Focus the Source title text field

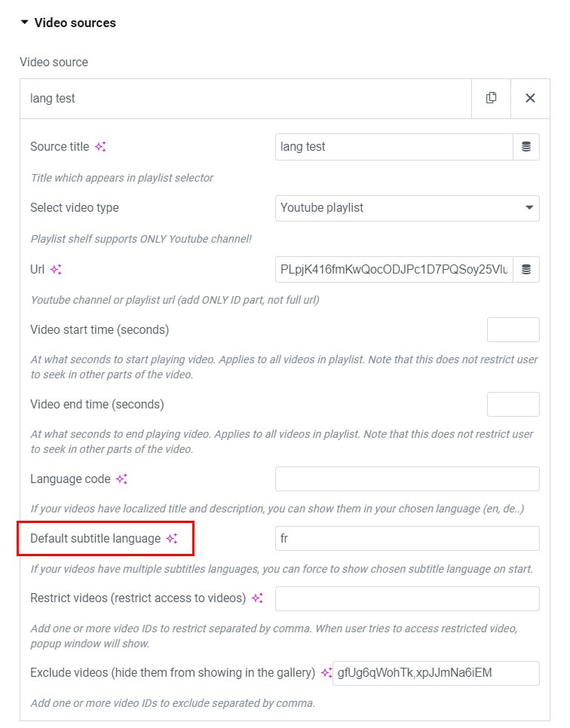coord(394,147)
